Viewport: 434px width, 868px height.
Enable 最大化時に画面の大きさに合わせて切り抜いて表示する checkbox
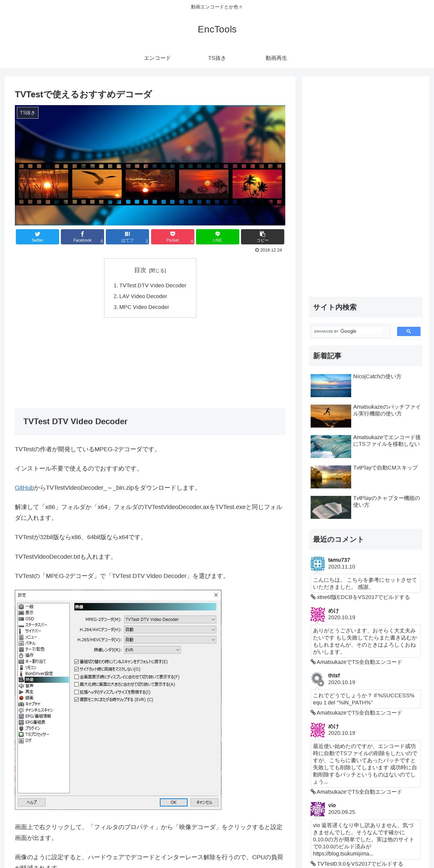tap(77, 684)
